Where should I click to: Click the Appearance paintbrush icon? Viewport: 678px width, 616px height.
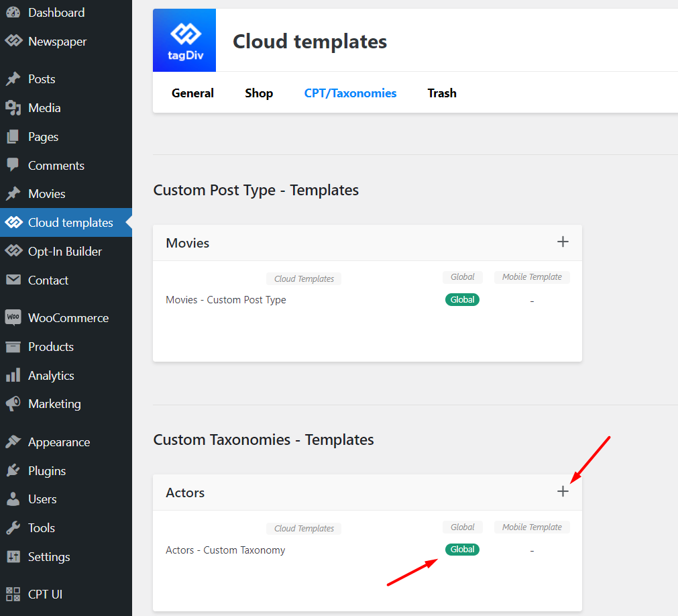[x=13, y=442]
